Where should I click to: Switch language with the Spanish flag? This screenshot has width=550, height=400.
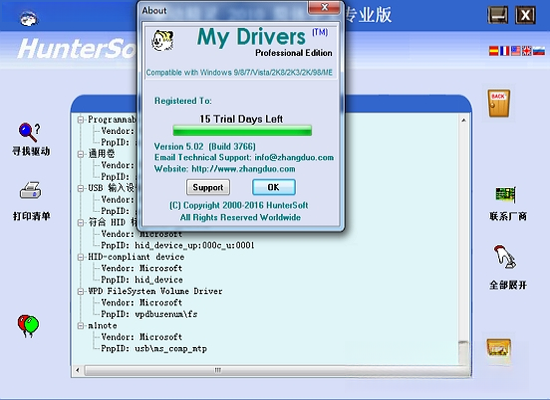point(494,51)
